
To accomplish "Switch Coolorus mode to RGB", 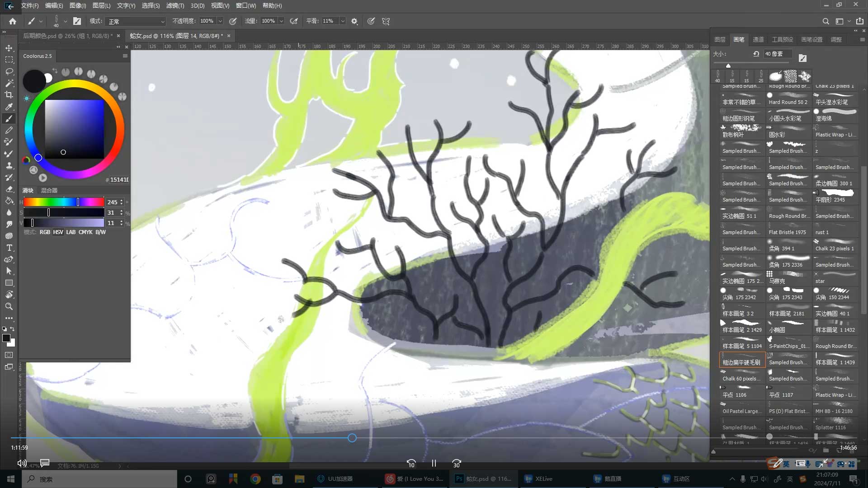I will click(45, 232).
